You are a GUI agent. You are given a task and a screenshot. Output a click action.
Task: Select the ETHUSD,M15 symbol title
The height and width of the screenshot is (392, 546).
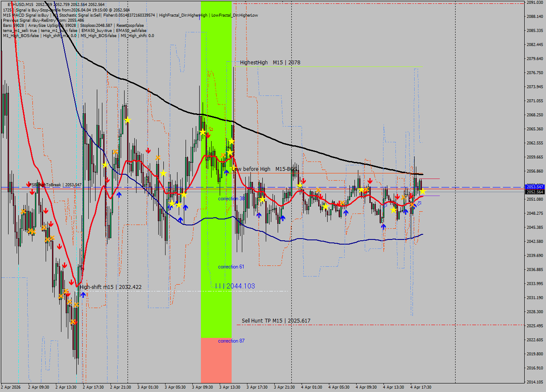pyautogui.click(x=20, y=4)
